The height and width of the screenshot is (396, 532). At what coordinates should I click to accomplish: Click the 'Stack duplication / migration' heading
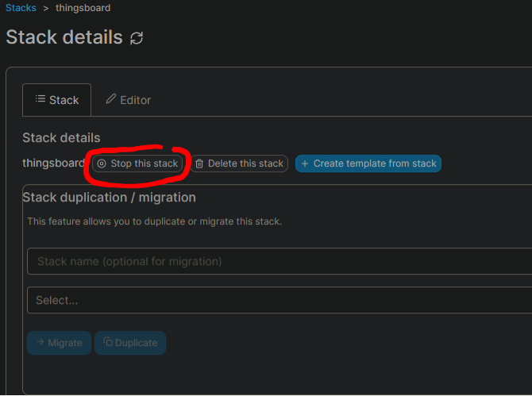[110, 197]
